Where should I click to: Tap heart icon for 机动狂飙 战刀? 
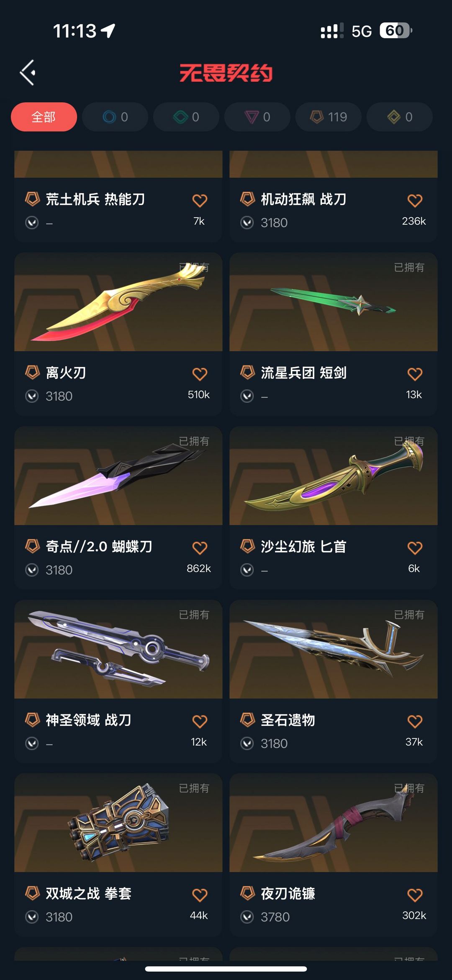tap(415, 201)
